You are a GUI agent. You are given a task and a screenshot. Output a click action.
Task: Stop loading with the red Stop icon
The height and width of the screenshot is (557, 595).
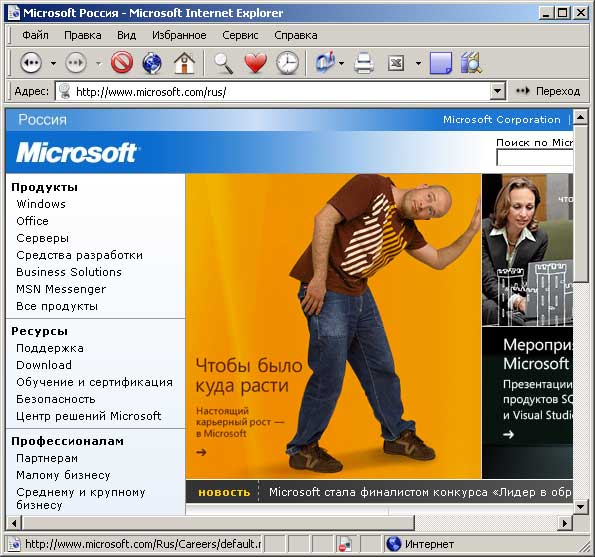click(x=122, y=63)
